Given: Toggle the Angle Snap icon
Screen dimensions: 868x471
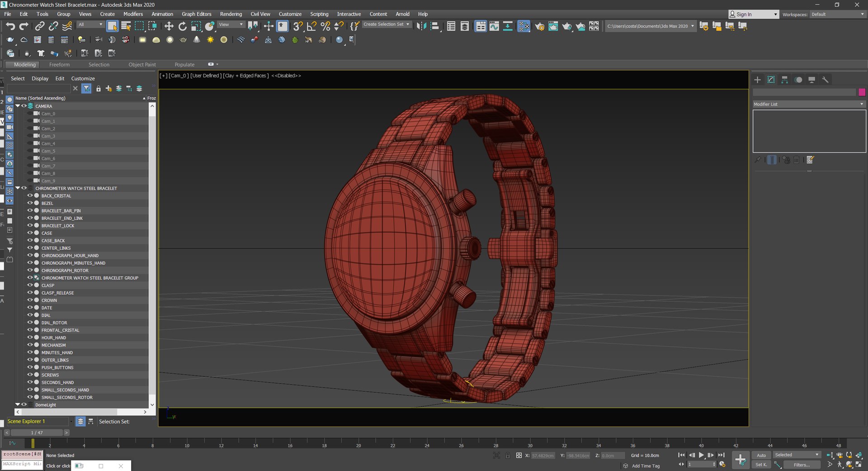Looking at the screenshot, I should pos(311,26).
